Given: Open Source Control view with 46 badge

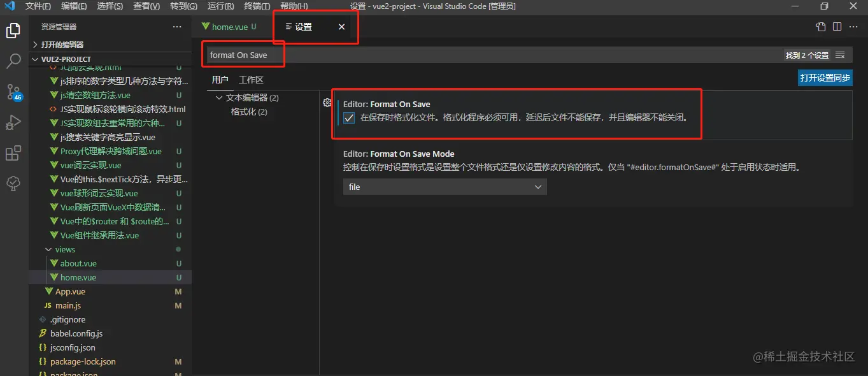Looking at the screenshot, I should (x=13, y=92).
